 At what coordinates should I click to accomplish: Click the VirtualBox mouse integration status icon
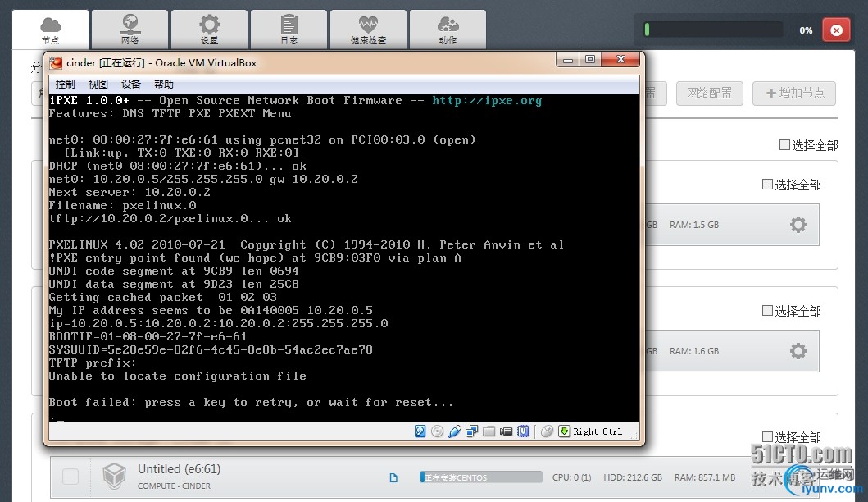(547, 431)
